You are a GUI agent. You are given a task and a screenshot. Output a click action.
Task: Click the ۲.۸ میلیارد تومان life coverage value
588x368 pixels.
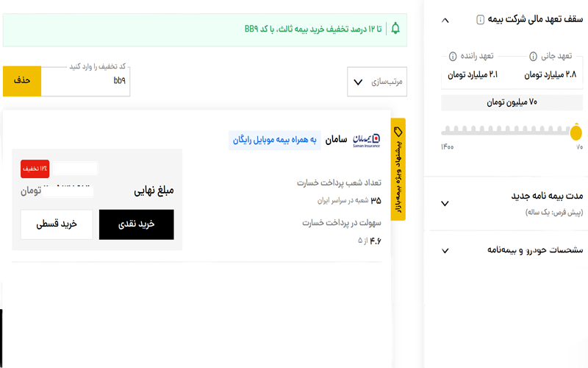[550, 75]
